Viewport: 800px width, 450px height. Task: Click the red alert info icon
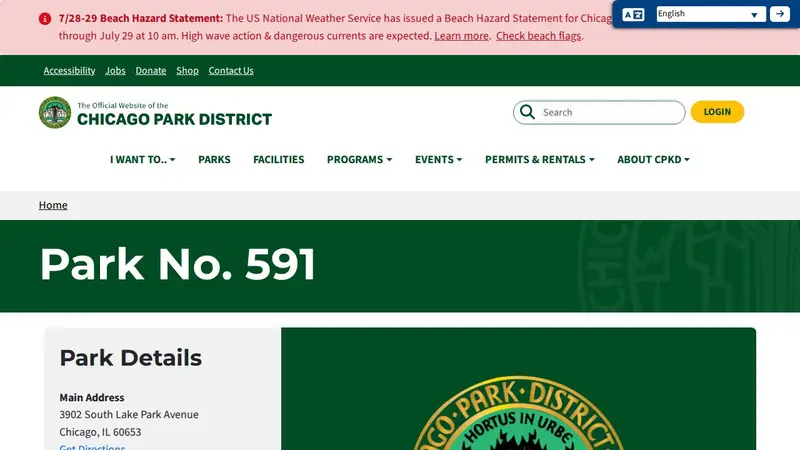[x=45, y=19]
